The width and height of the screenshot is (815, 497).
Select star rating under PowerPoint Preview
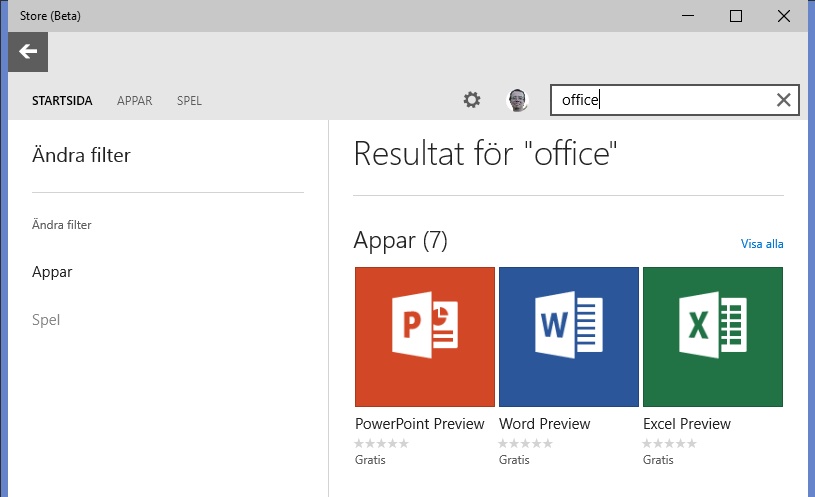[382, 443]
